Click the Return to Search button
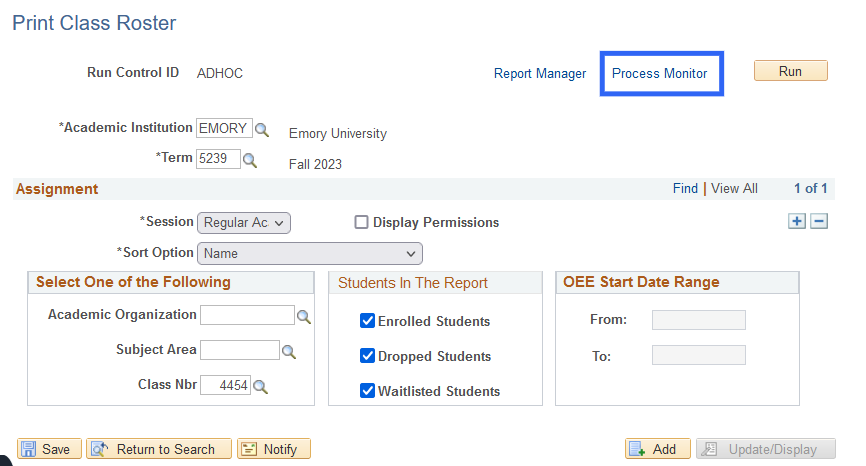Viewport: 866px width, 466px height. click(x=159, y=449)
